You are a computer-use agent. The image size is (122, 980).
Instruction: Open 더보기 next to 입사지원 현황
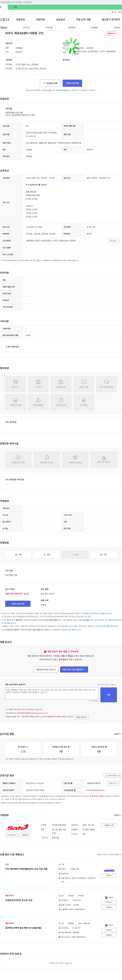pyautogui.click(x=118, y=734)
